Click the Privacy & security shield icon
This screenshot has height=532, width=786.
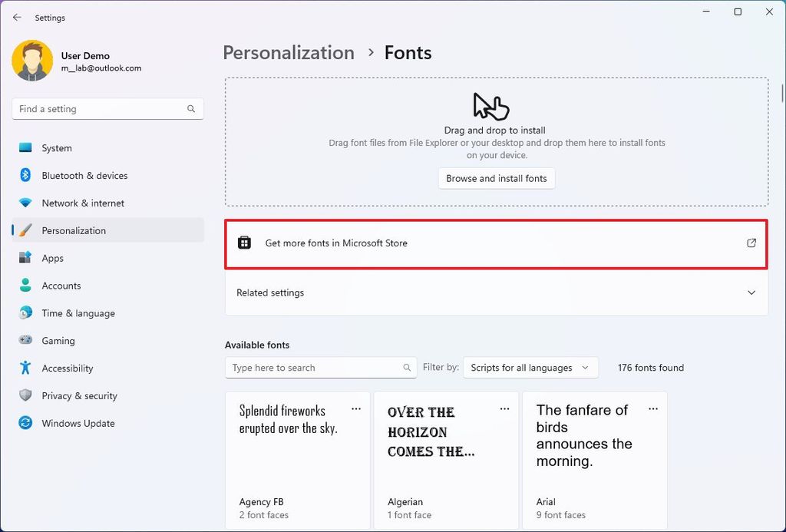click(24, 395)
